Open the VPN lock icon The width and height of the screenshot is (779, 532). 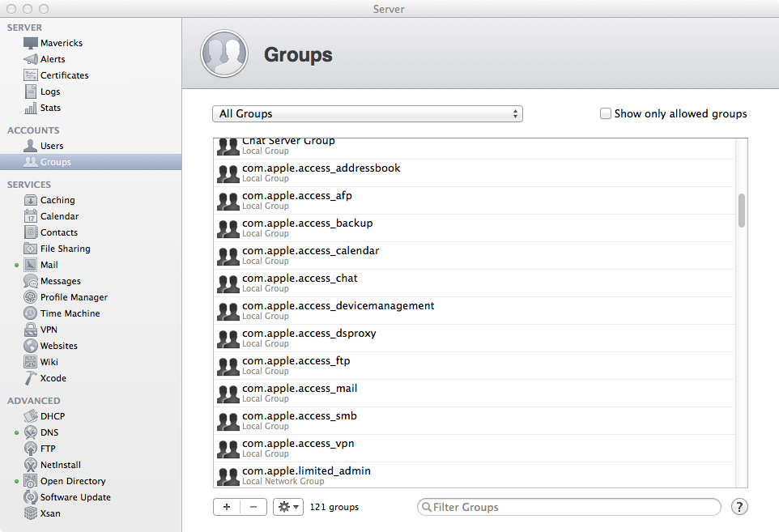pyautogui.click(x=30, y=330)
